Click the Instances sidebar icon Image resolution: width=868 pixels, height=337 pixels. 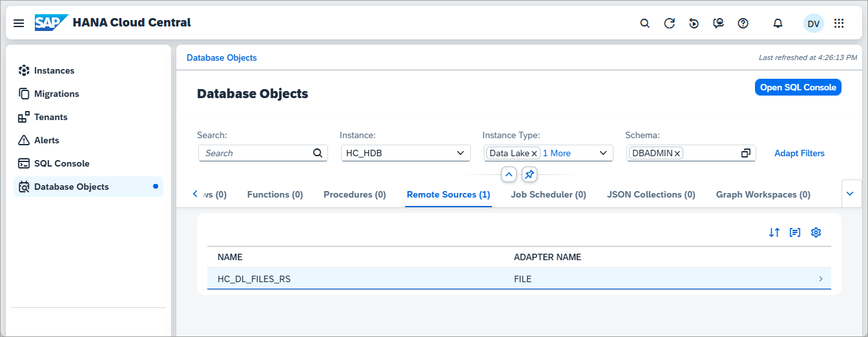pyautogui.click(x=24, y=70)
